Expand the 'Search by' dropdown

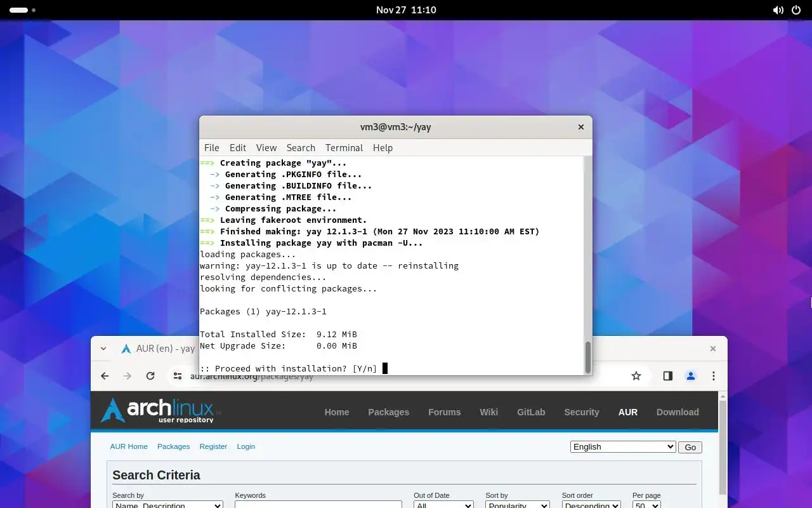(167, 505)
